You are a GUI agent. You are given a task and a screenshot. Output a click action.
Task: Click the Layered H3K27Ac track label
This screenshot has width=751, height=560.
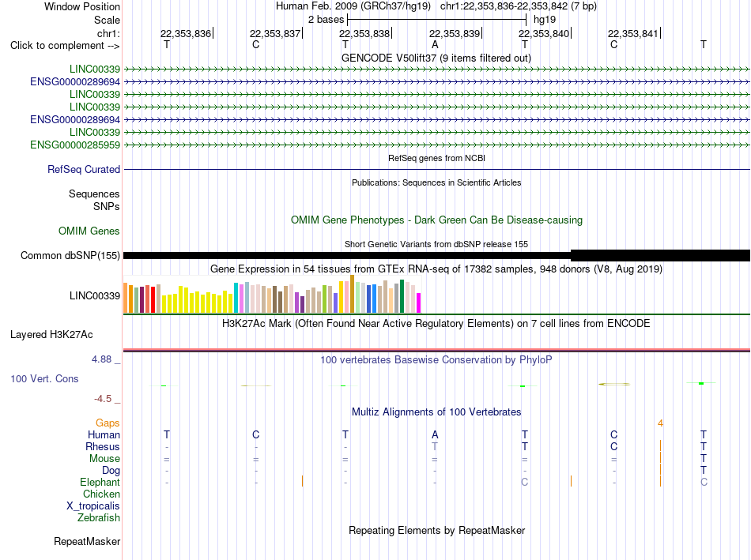pos(51,335)
